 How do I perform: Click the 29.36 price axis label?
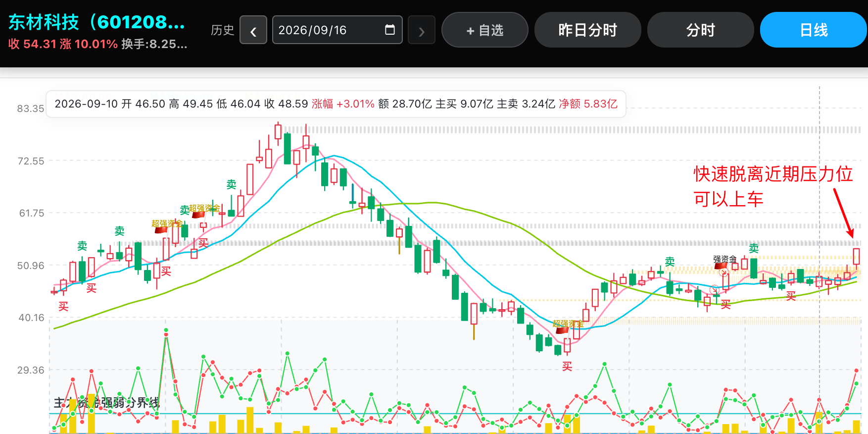31,370
